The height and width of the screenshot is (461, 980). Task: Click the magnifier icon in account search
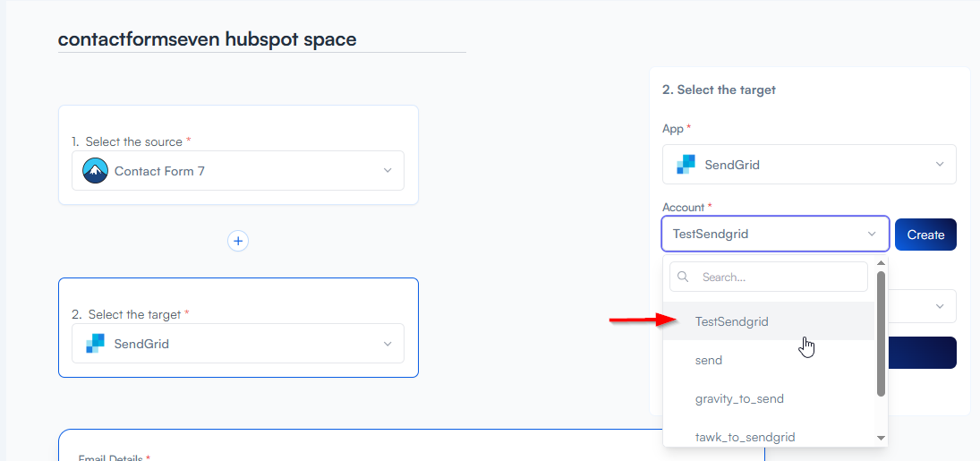[x=684, y=277]
